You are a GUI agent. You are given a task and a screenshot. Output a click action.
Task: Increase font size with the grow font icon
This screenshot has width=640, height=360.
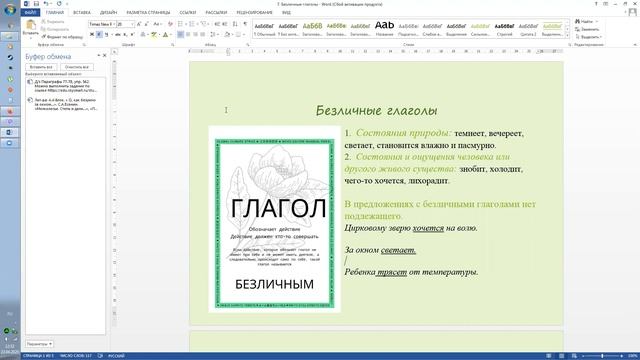pos(139,24)
